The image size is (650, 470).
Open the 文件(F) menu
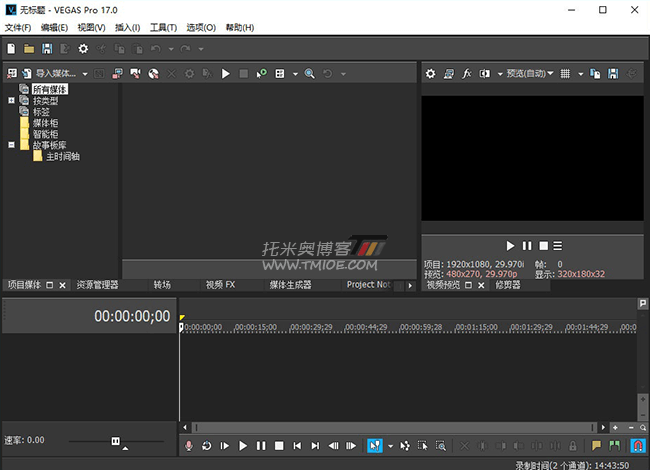[x=18, y=27]
